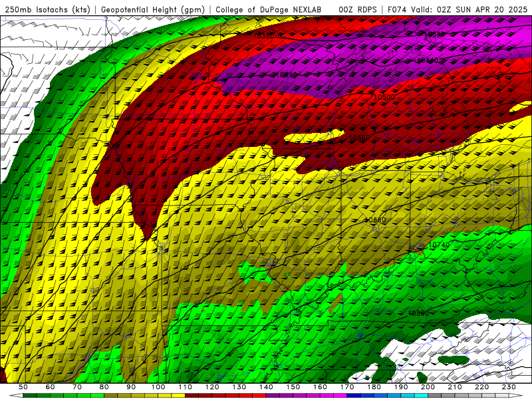Click the 'College of DuPage NEXLAB' label
The width and height of the screenshot is (532, 399).
coord(269,9)
